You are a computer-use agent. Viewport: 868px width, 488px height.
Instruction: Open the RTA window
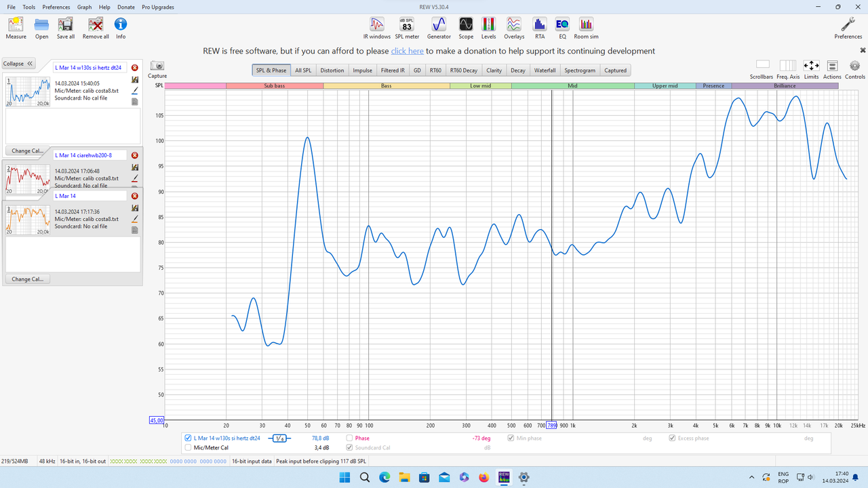(540, 28)
